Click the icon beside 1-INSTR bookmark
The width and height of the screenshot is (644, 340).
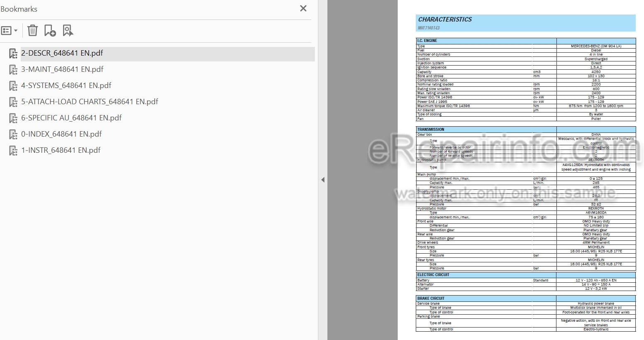[x=13, y=151]
